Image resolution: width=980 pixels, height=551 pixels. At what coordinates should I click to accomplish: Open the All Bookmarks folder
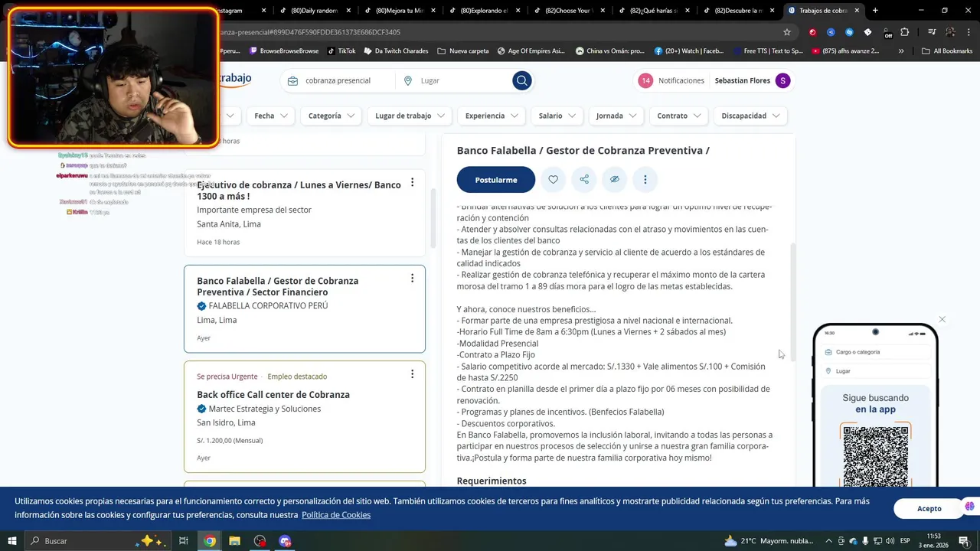(x=947, y=51)
